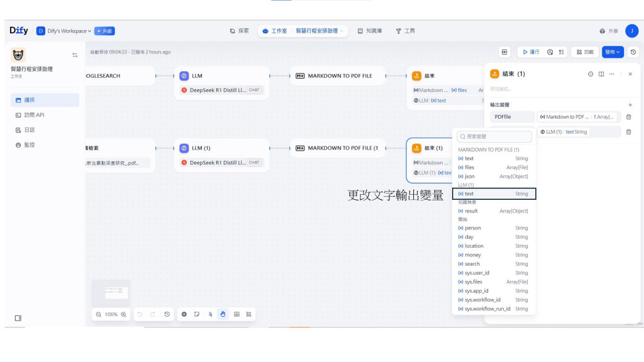Click the app robot avatar icon
The width and height of the screenshot is (644, 362).
[18, 55]
